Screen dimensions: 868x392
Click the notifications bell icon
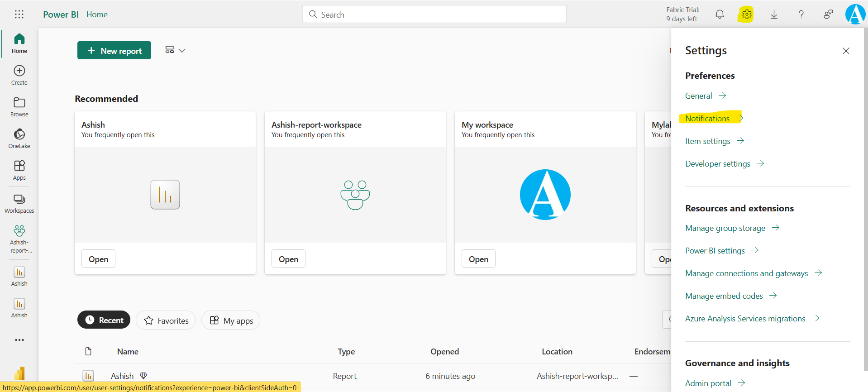click(720, 14)
